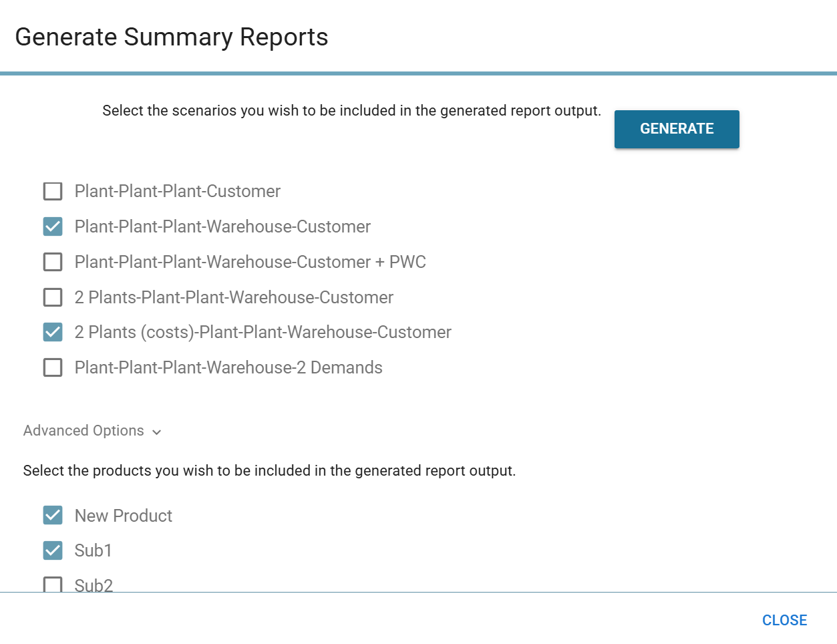Uncheck the New Product checkbox
837x644 pixels.
tap(53, 515)
